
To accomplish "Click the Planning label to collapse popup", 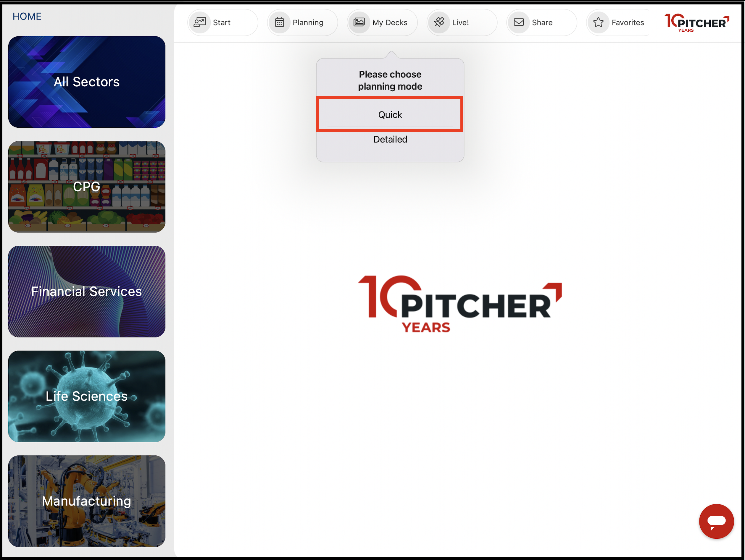I will [308, 22].
